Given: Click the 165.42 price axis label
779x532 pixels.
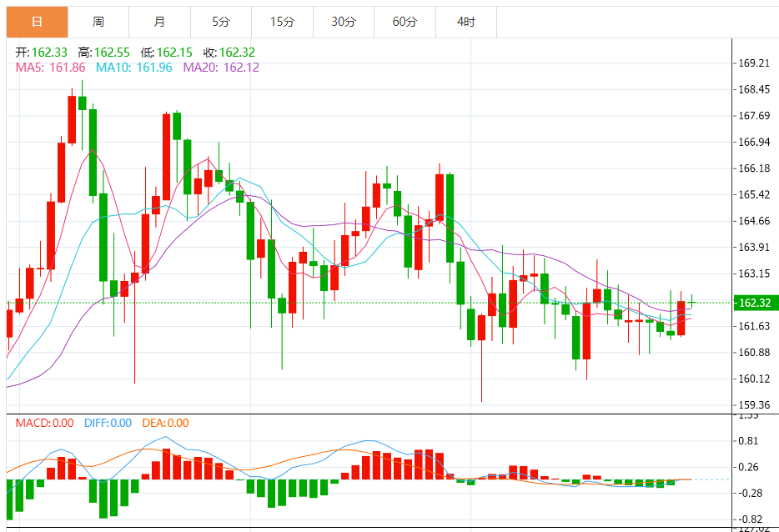Looking at the screenshot, I should [x=754, y=195].
